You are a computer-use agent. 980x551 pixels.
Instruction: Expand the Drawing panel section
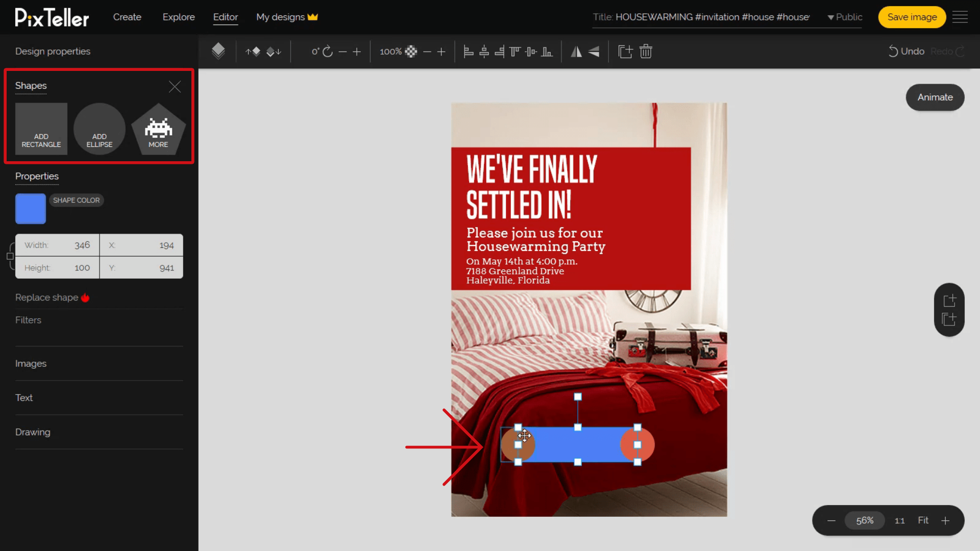[x=32, y=432]
